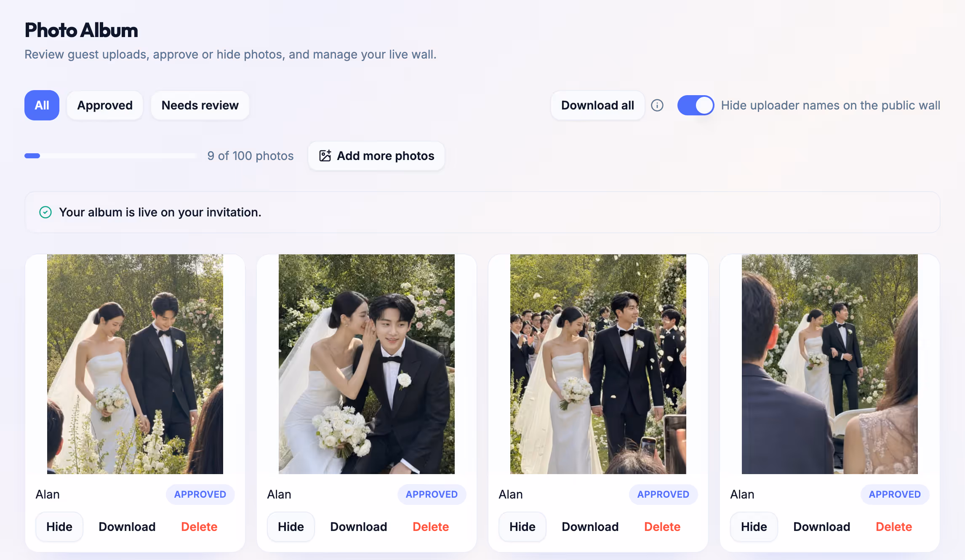965x560 pixels.
Task: Click the info icon beside Download all
Action: click(x=657, y=105)
